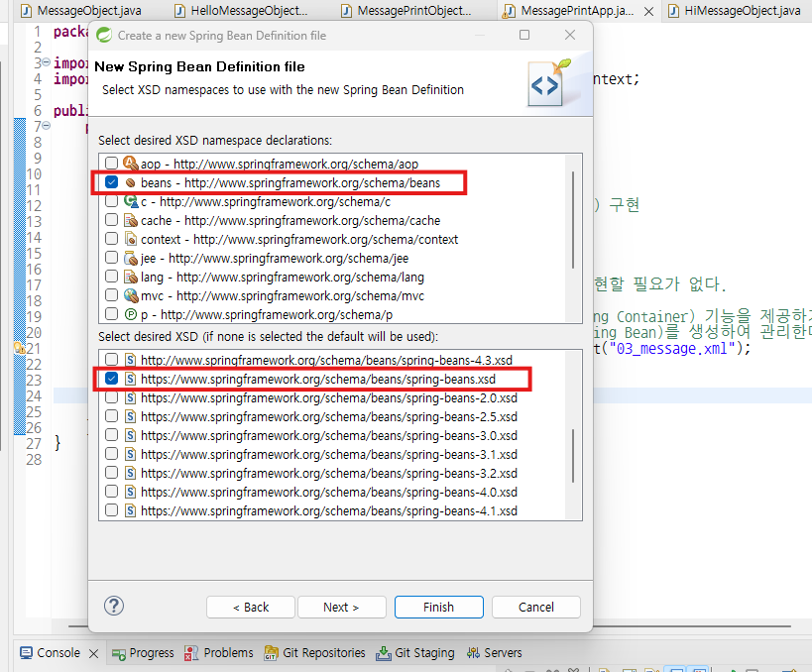812x672 pixels.
Task: Tick the lang namespace checkbox
Action: tap(111, 277)
